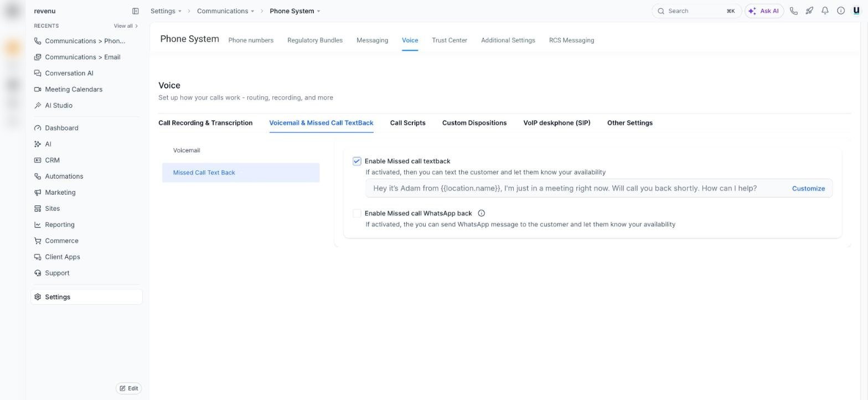Open View all recents
Viewport: 868px width, 400px height.
tap(126, 26)
